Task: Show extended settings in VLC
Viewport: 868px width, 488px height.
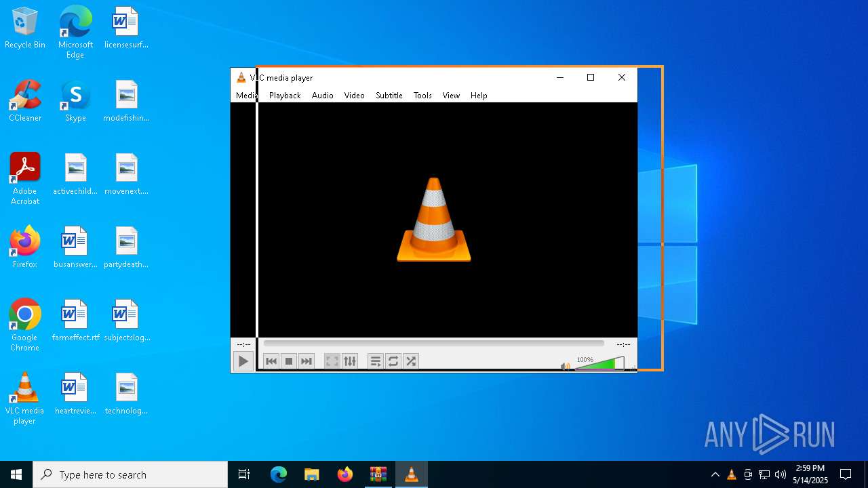Action: coord(350,361)
